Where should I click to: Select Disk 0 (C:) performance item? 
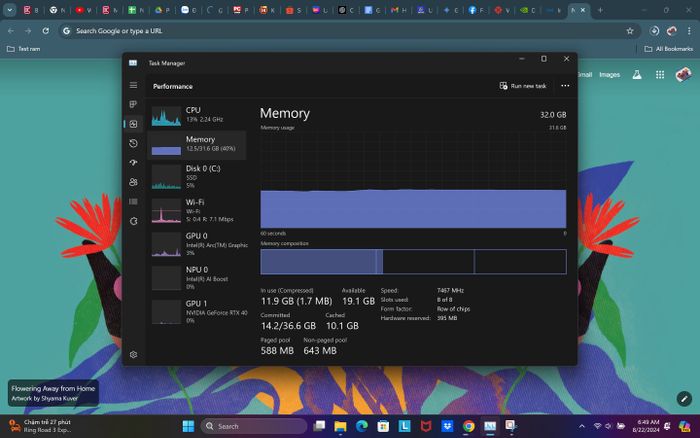(x=197, y=176)
